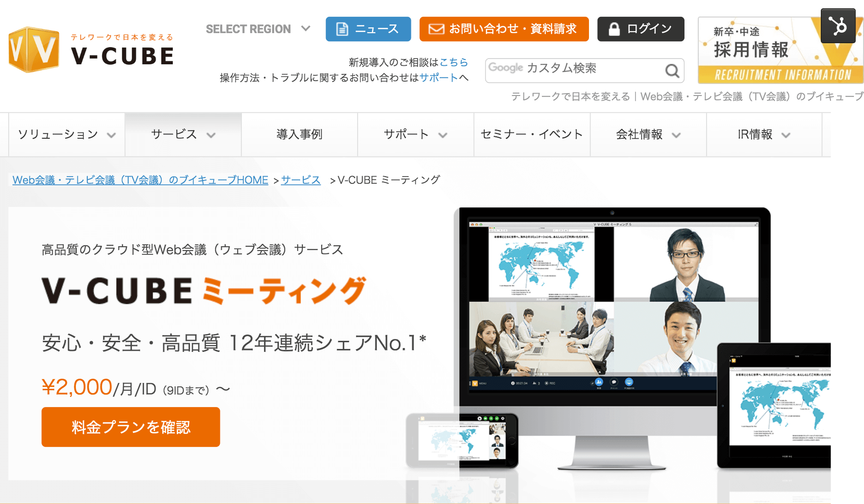The image size is (864, 504).
Task: Click お問い合わせ・資料請求 button
Action: click(x=504, y=29)
